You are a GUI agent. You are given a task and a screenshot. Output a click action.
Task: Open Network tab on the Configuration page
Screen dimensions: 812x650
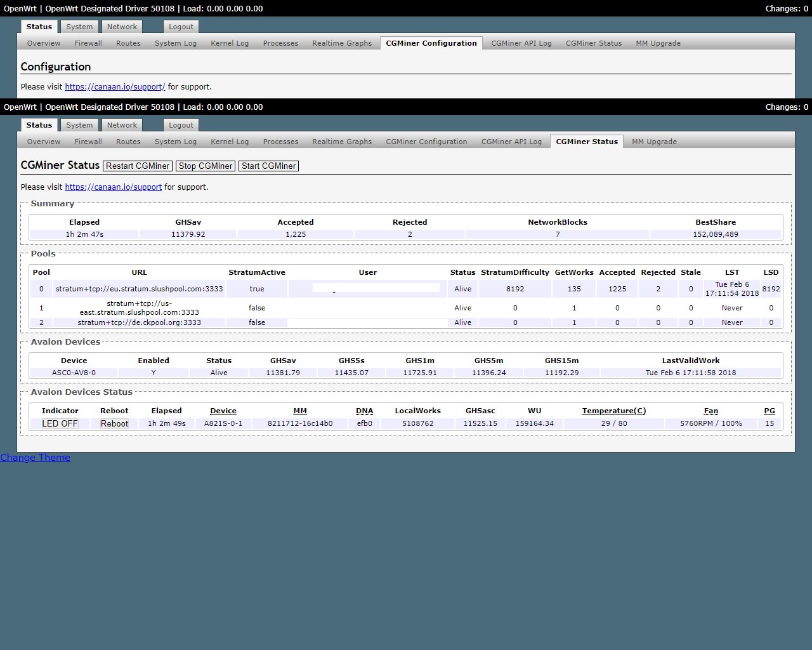click(122, 27)
